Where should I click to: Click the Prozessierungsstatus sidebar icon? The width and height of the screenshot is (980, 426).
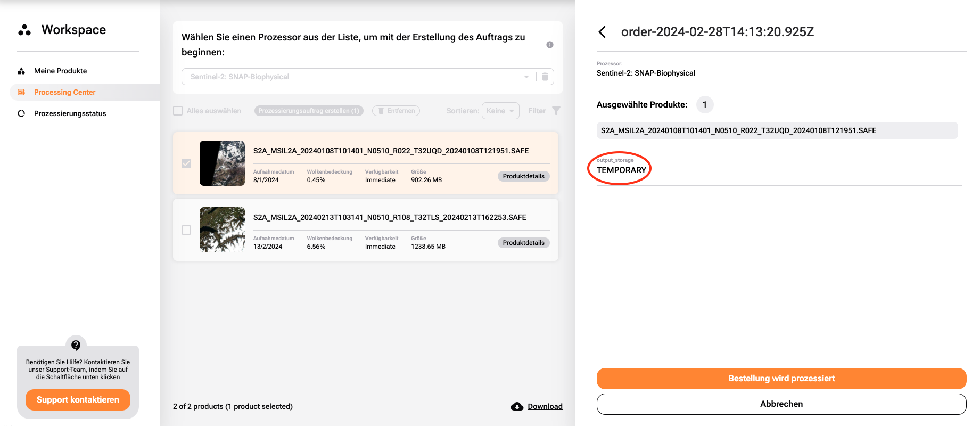click(x=21, y=113)
